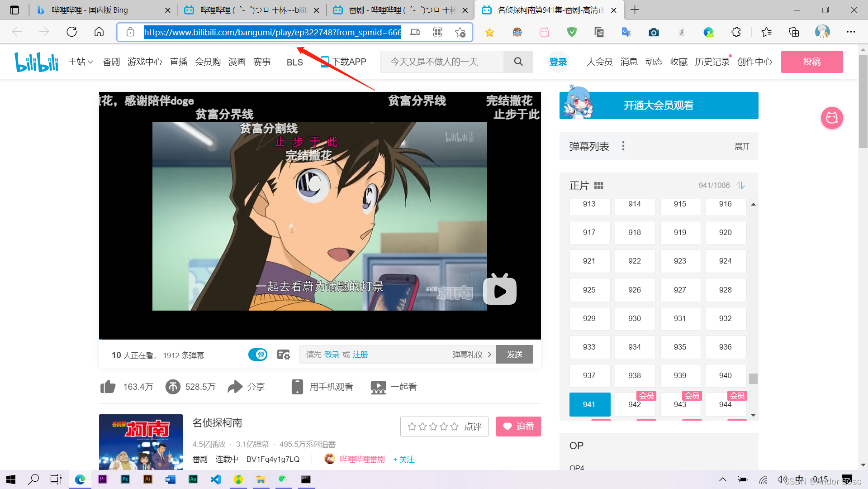
Task: Click episode list scroll up arrow
Action: tap(753, 205)
